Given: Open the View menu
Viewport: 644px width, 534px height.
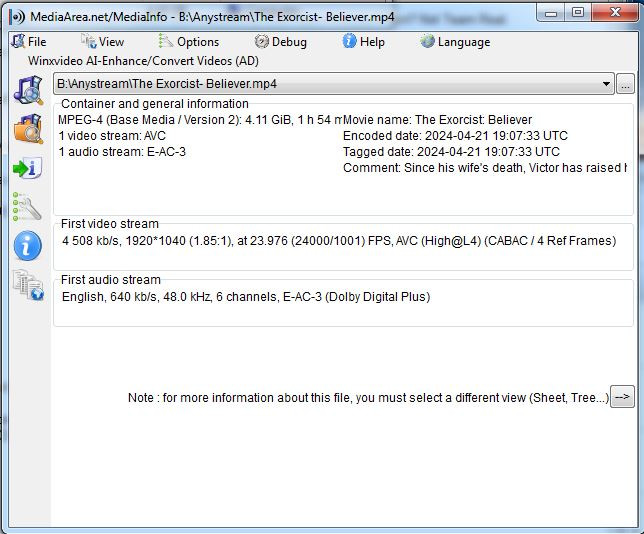Looking at the screenshot, I should coord(103,42).
